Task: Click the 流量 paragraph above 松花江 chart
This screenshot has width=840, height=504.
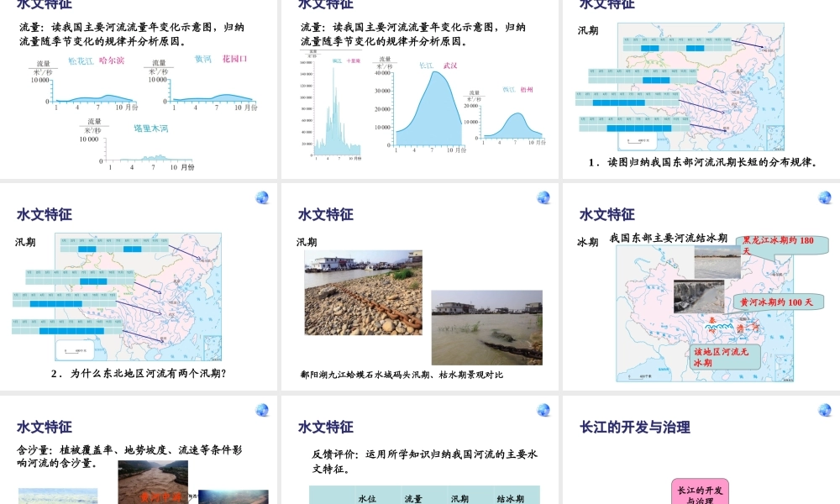Action: tap(132, 34)
